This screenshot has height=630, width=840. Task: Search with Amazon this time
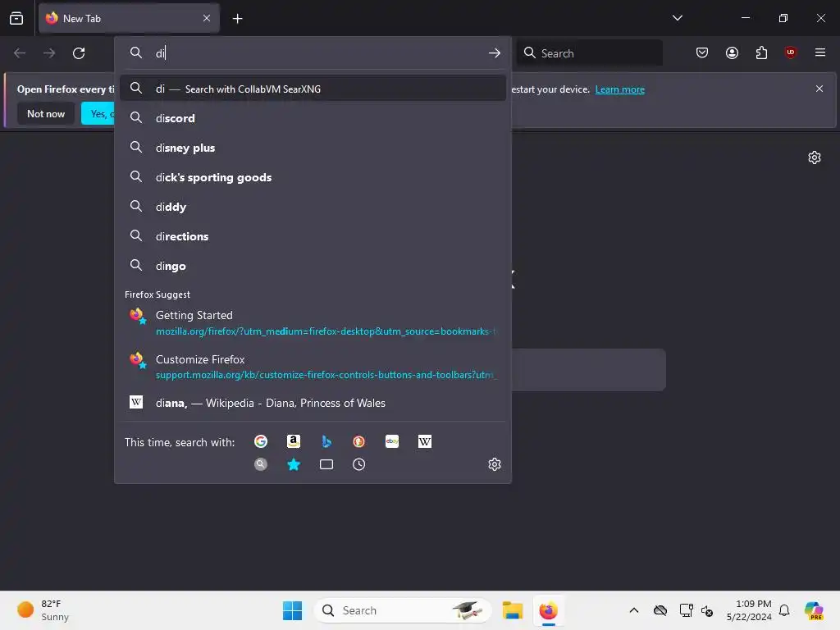point(294,441)
